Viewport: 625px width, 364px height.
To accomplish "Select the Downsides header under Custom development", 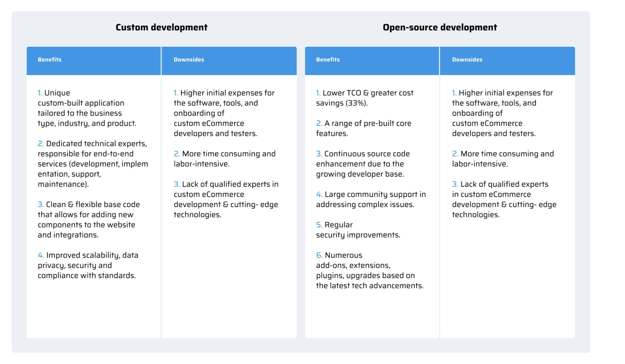I will pyautogui.click(x=189, y=59).
